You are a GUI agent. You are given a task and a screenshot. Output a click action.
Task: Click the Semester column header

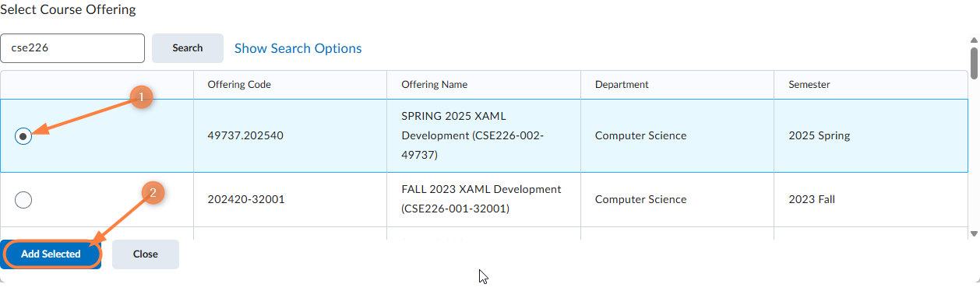809,85
